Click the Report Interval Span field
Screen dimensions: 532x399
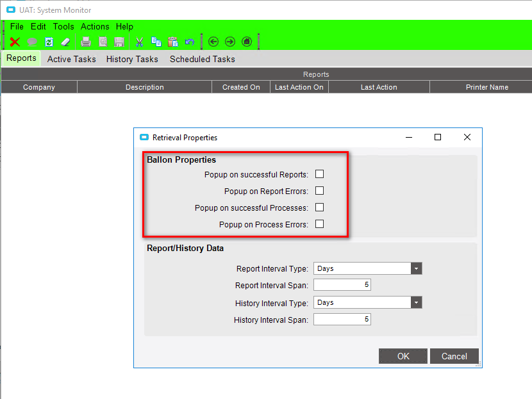click(x=342, y=285)
